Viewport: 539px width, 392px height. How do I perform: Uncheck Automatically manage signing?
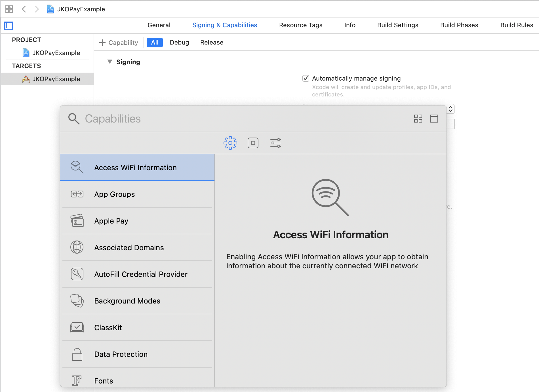tap(306, 78)
